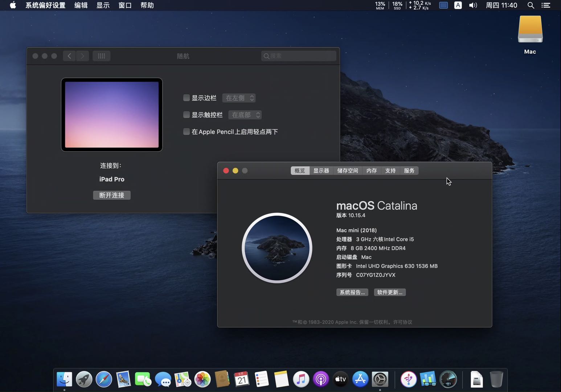The height and width of the screenshot is (392, 561).
Task: Open the bar-chart-with-glasses app in Dock
Action: point(428,379)
